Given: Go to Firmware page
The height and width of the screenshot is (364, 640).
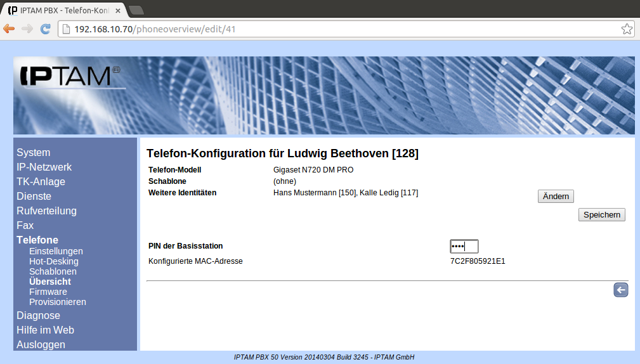Looking at the screenshot, I should (x=48, y=292).
